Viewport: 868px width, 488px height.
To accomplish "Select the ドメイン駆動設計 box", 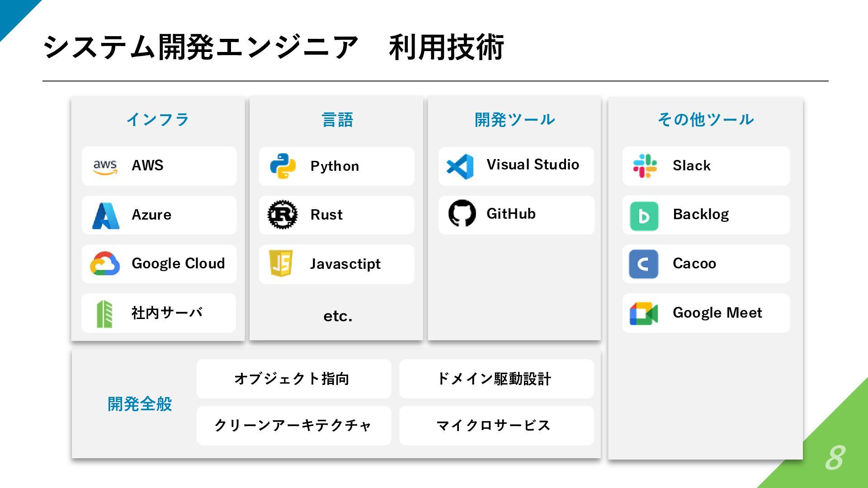I will point(496,379).
